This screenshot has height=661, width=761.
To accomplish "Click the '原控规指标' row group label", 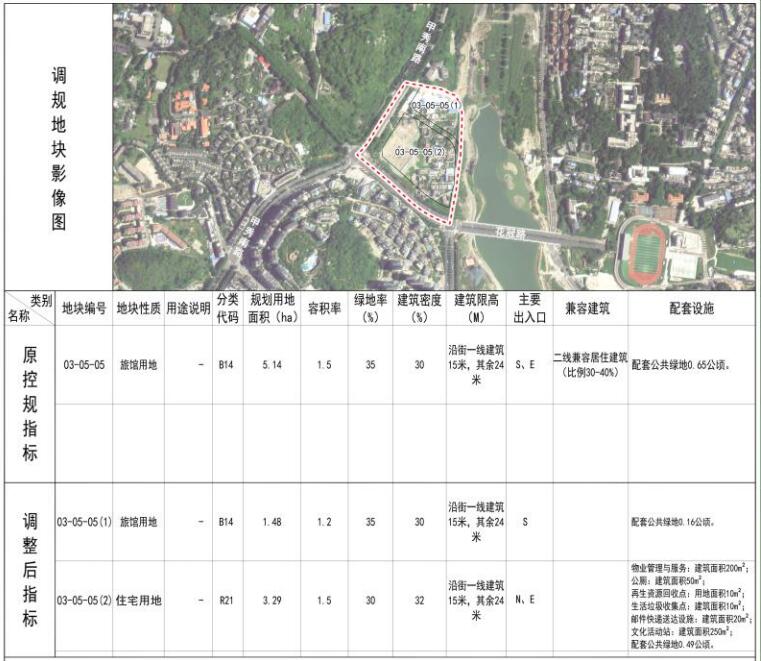I will [x=30, y=404].
